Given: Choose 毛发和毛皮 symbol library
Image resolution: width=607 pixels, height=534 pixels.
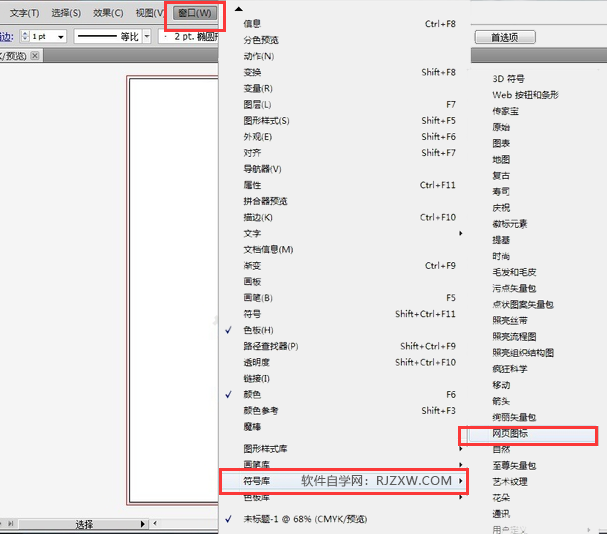Looking at the screenshot, I should (514, 272).
